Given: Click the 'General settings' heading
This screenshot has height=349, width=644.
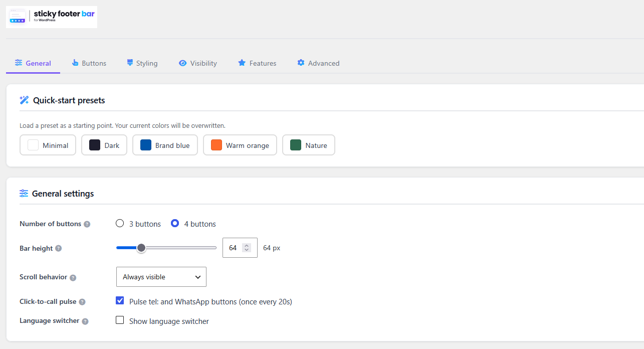Looking at the screenshot, I should (x=63, y=194).
